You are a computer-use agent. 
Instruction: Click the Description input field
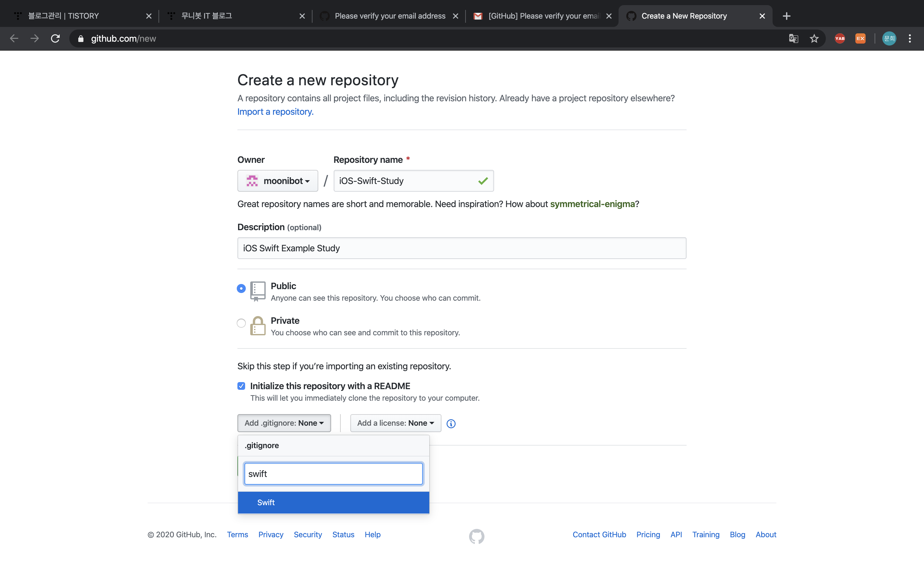(x=461, y=248)
